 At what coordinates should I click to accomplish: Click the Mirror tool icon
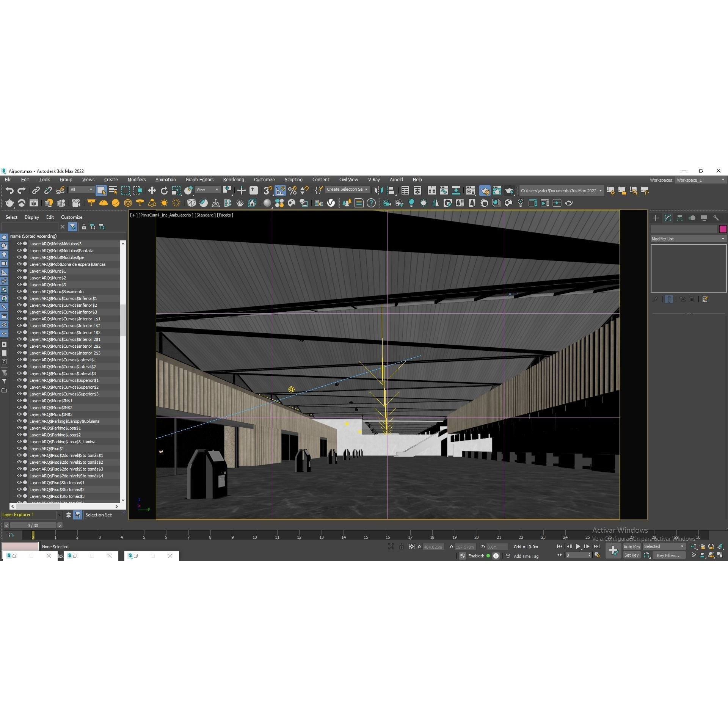pyautogui.click(x=378, y=191)
